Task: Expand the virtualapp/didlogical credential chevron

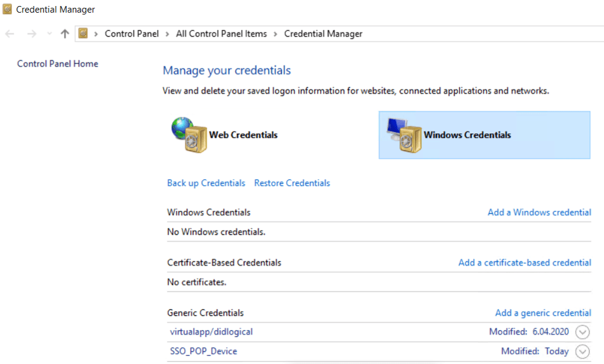Action: (x=582, y=331)
